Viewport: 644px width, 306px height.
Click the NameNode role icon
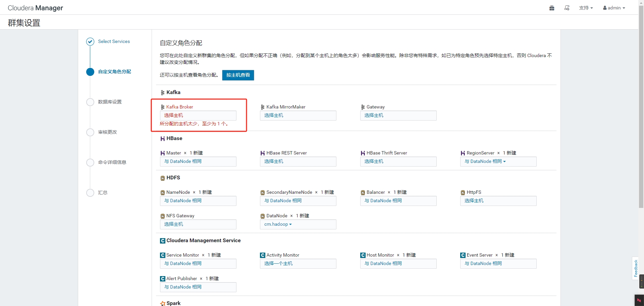(163, 193)
